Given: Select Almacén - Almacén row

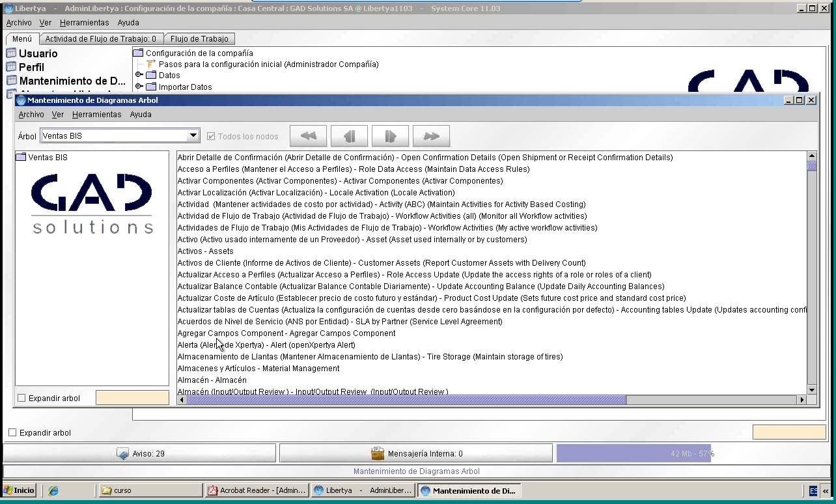Looking at the screenshot, I should 492,380.
